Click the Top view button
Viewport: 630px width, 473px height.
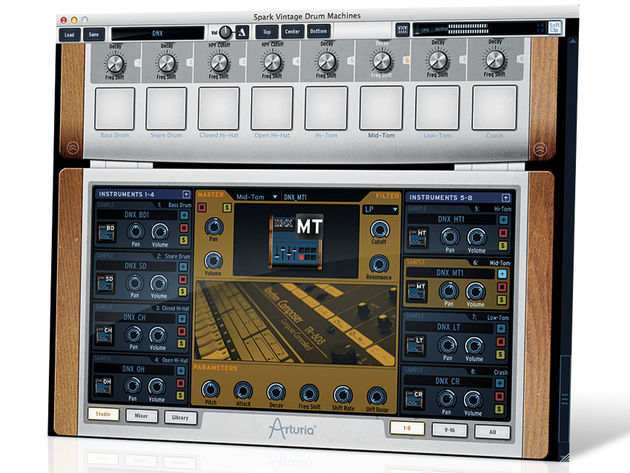point(267,31)
